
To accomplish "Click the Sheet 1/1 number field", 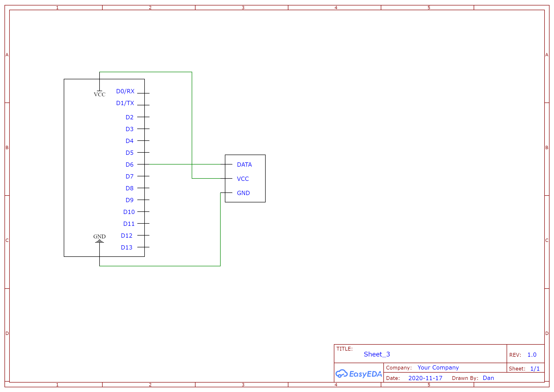I will click(535, 369).
